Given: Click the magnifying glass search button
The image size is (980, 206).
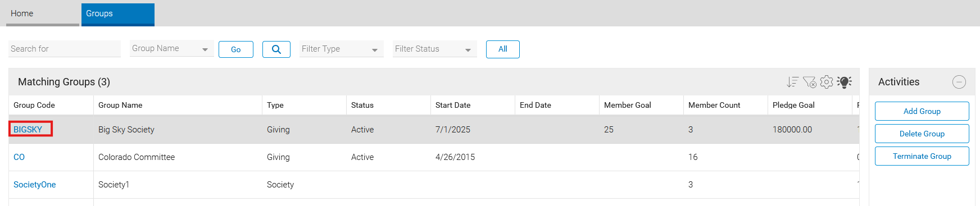Looking at the screenshot, I should coord(276,49).
